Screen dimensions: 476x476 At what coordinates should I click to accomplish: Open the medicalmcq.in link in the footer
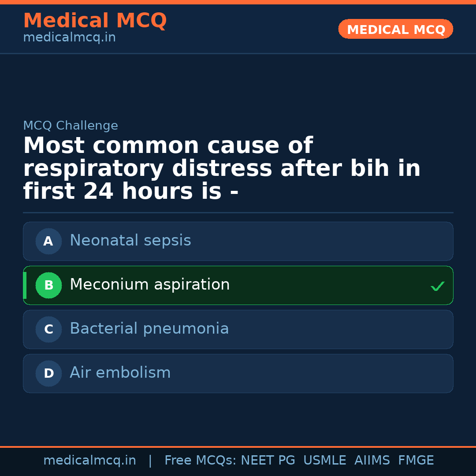[x=89, y=461]
